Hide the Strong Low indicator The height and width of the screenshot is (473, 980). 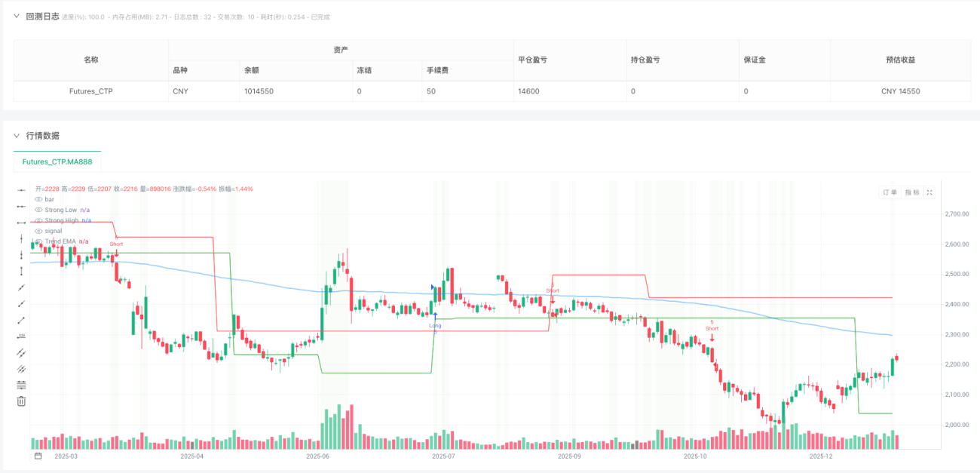(x=38, y=210)
